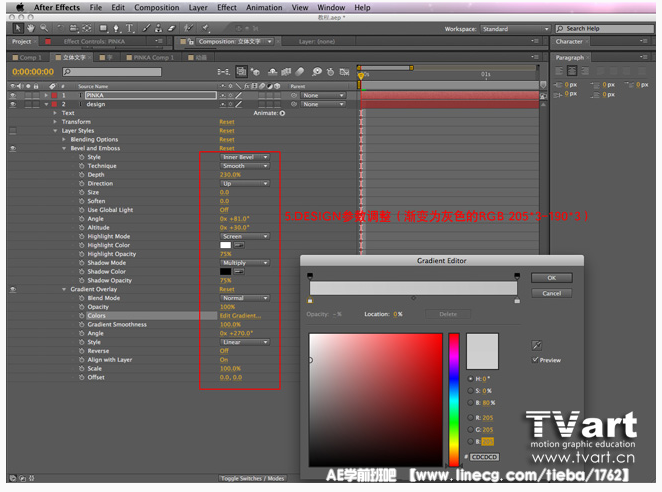The height and width of the screenshot is (492, 662).
Task: Toggle Hide Shy Layers switch
Action: pyautogui.click(x=273, y=72)
